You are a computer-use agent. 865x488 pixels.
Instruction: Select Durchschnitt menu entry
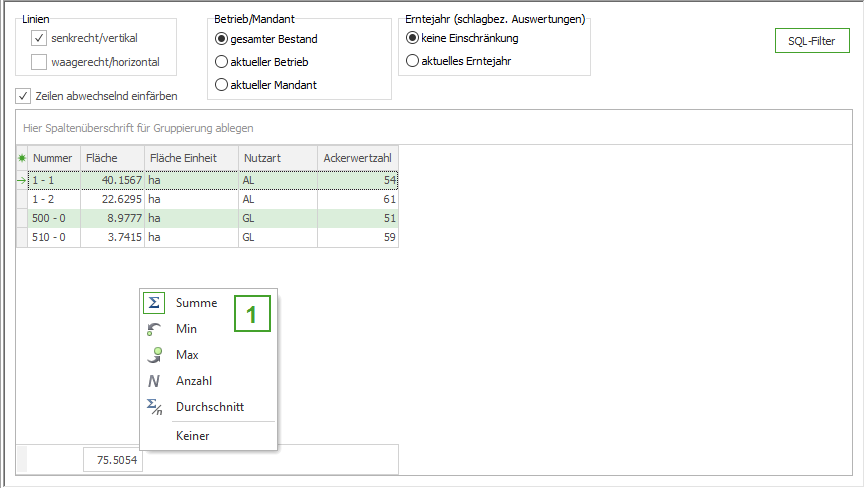(x=209, y=407)
